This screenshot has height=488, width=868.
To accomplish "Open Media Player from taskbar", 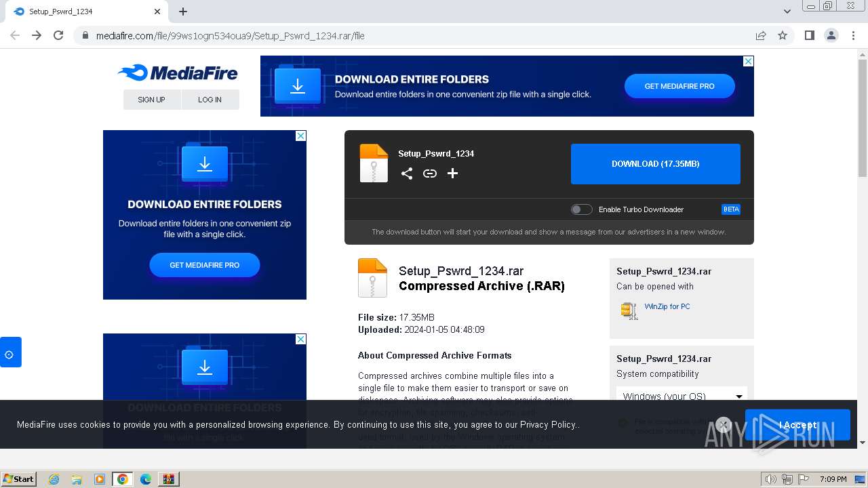I will pos(100,479).
